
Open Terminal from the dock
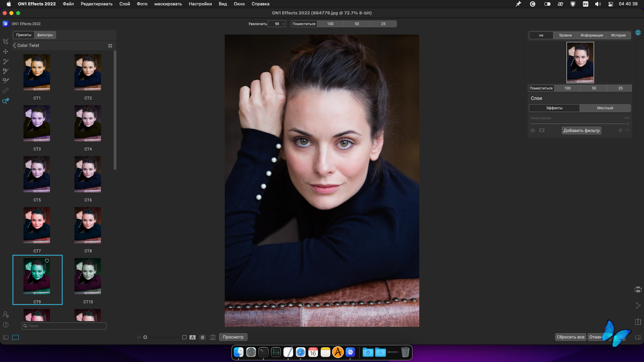[x=263, y=352]
